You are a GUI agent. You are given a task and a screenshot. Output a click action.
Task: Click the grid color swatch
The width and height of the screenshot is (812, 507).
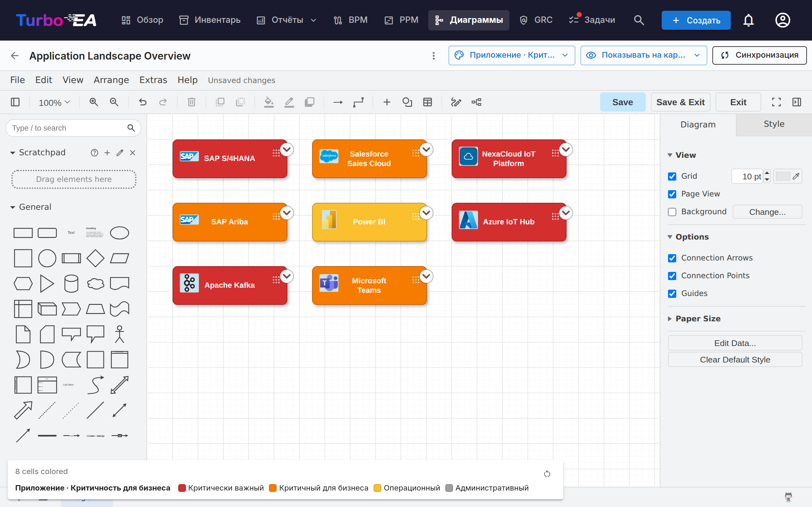783,176
